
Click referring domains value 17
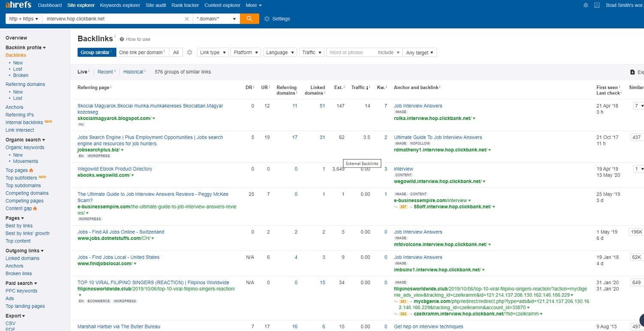click(295, 137)
